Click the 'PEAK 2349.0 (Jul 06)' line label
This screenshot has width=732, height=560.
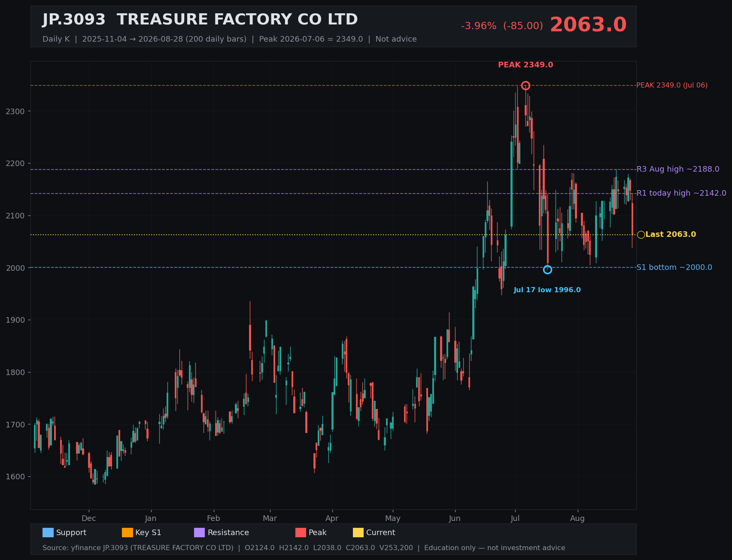point(672,85)
